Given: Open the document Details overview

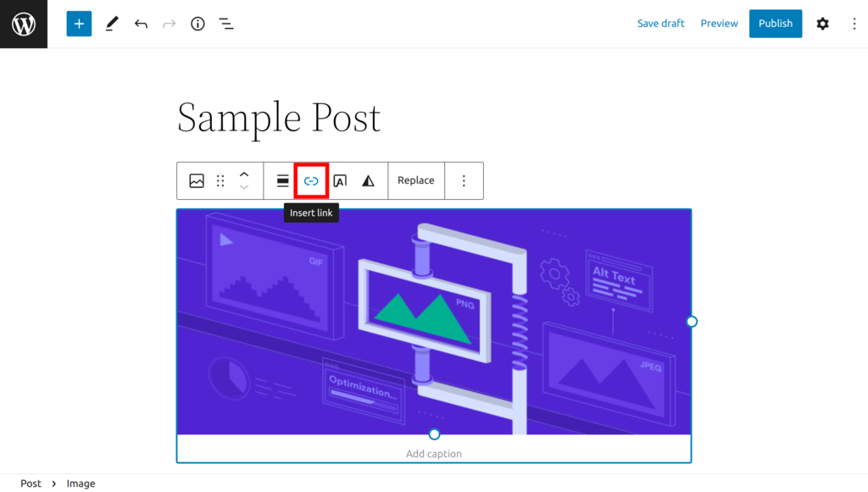Looking at the screenshot, I should click(197, 23).
